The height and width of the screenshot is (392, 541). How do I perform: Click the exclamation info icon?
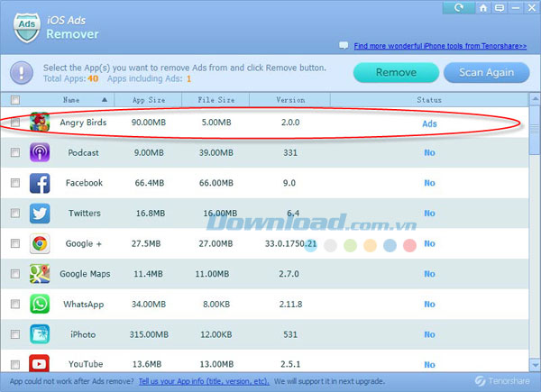click(x=22, y=73)
